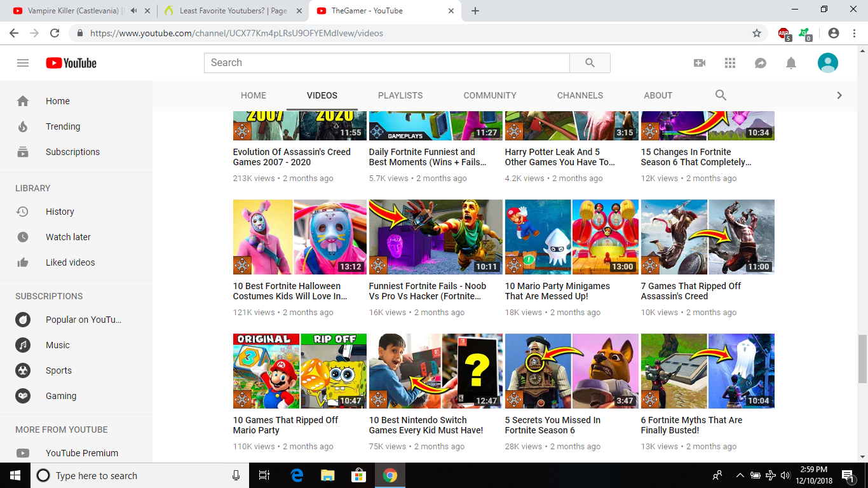Click the Watch later clock icon
The height and width of the screenshot is (488, 868).
pyautogui.click(x=23, y=237)
